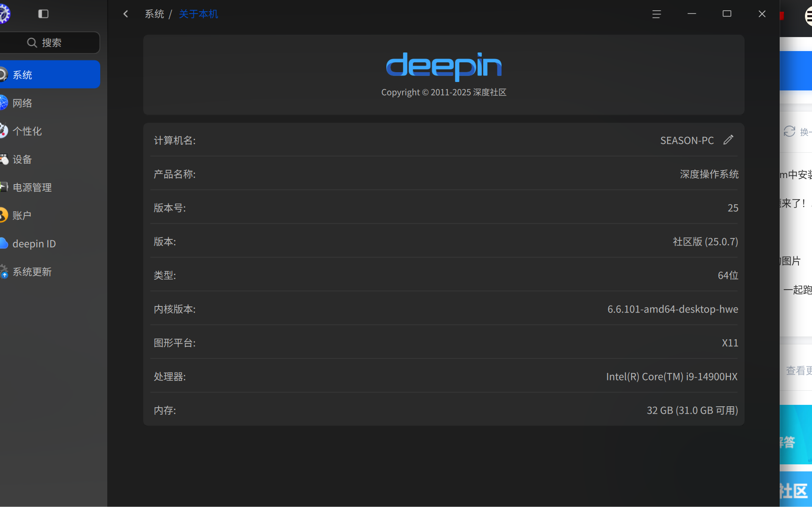Maximize the control center window
The width and height of the screenshot is (812, 507).
727,14
